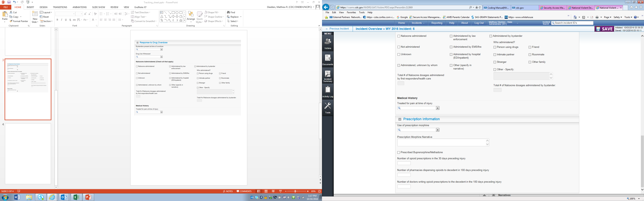The image size is (644, 201).
Task: Add a New Slide in PowerPoint
Action: pos(35,17)
